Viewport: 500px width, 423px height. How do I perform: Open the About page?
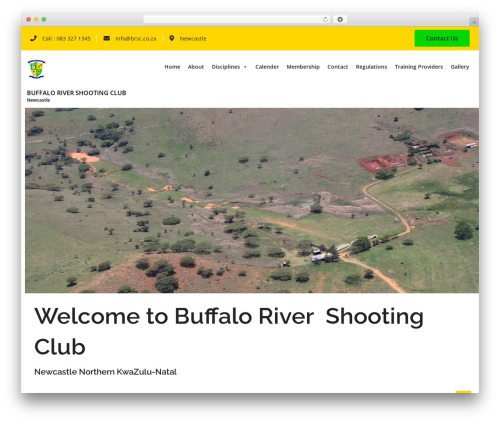196,67
